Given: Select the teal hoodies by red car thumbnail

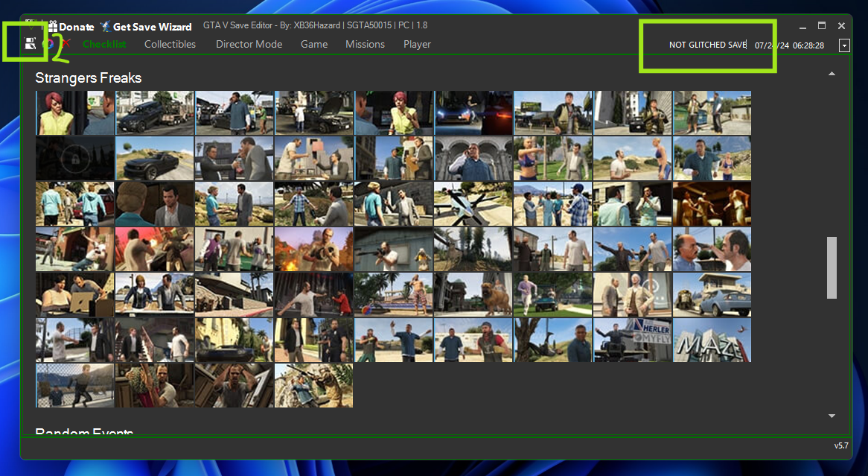Looking at the screenshot, I should [x=74, y=204].
